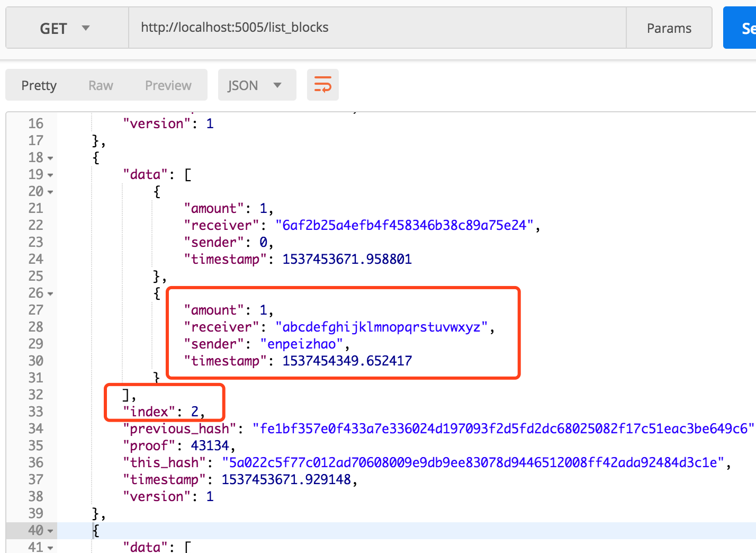Click line number 34 in gutter
Viewport: 756px width, 553px height.
coord(35,429)
